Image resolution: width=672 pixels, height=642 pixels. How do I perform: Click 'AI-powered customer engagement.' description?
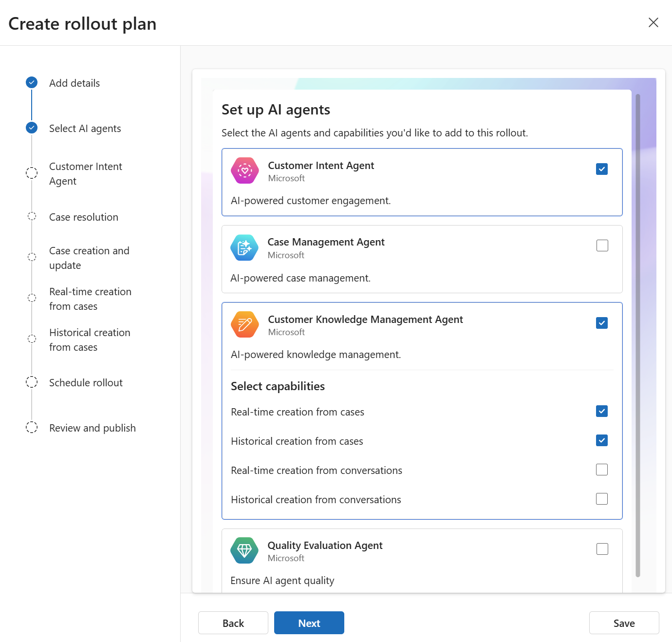tap(311, 201)
